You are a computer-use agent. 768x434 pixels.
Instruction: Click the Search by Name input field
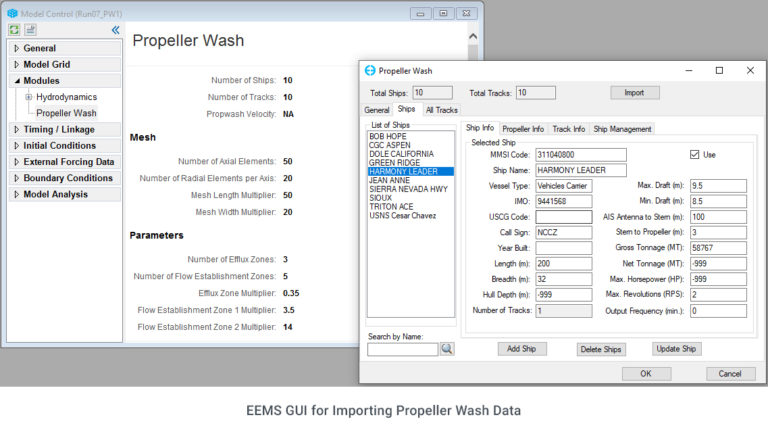point(402,350)
